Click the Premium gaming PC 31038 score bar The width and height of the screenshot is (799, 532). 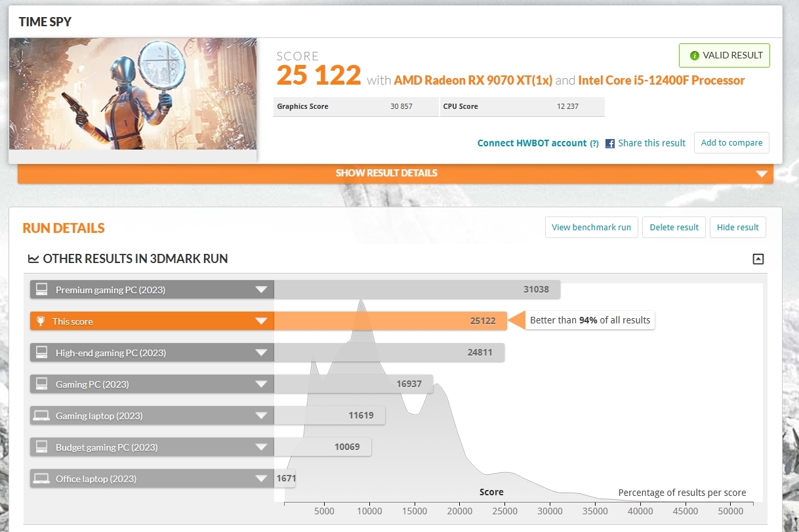tap(417, 289)
